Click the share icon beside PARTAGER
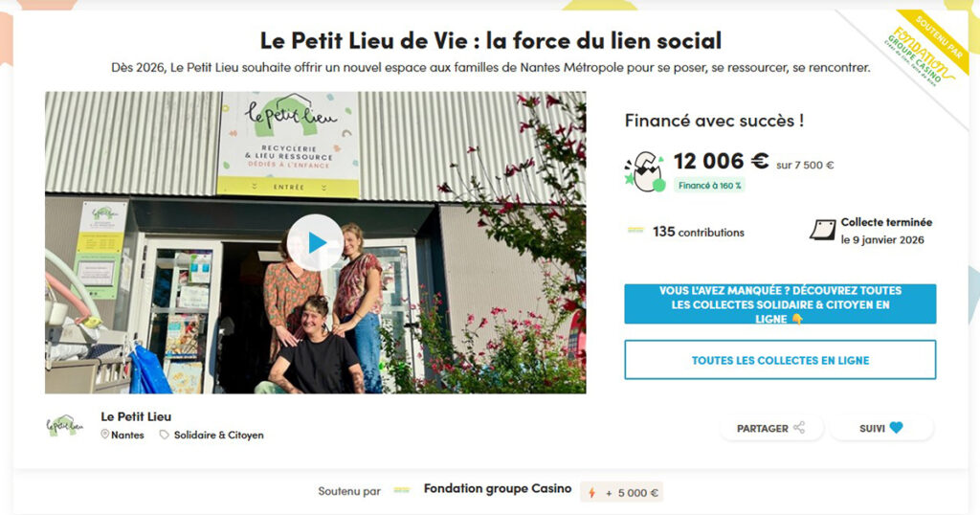Screen dimensions: 980x515 [799, 428]
